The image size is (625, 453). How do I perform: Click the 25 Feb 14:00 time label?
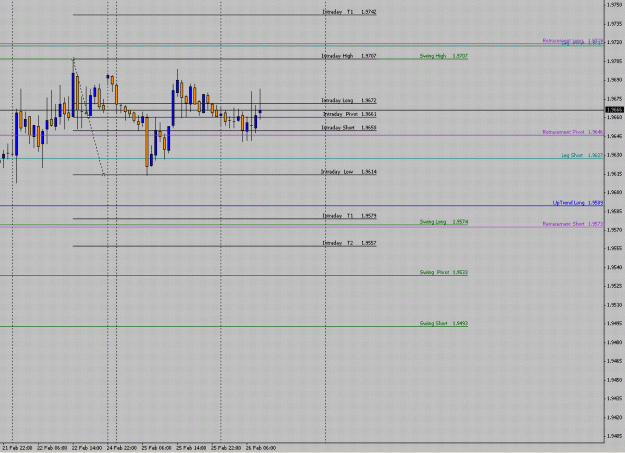(191, 448)
